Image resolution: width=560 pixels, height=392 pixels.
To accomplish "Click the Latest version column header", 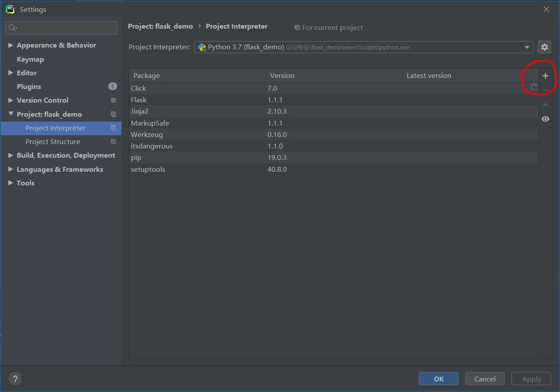I will coord(470,76).
